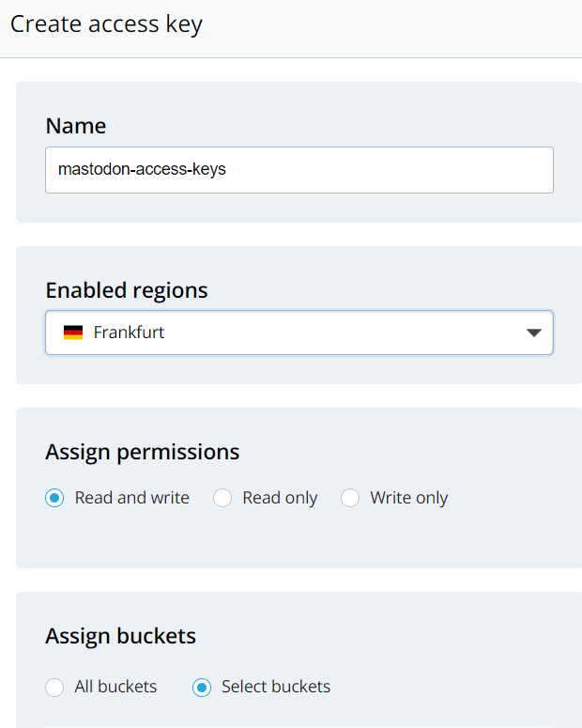The image size is (582, 728).
Task: Focus the Name field containing mastodon-access-keys
Action: 299,170
